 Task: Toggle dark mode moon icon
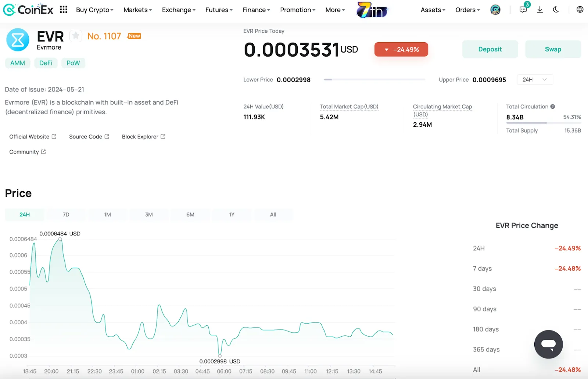pos(556,10)
